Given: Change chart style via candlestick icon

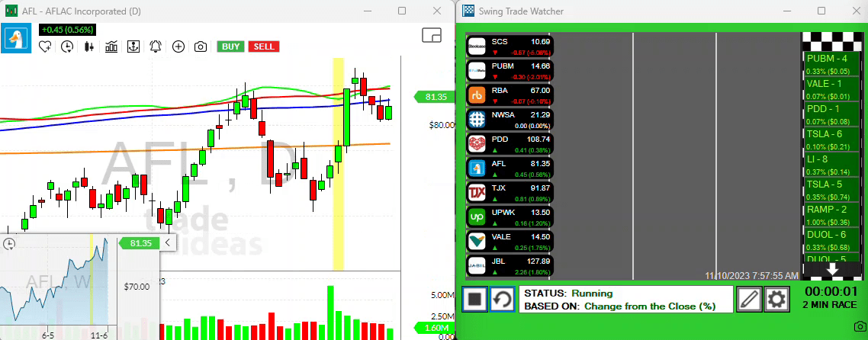Looking at the screenshot, I should [88, 47].
